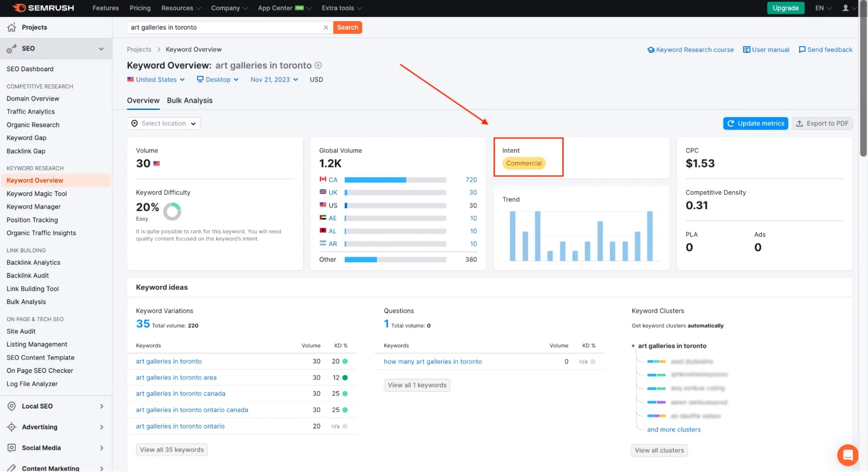This screenshot has height=472, width=868.
Task: Click the Content Marketing pencil icon
Action: (12, 468)
